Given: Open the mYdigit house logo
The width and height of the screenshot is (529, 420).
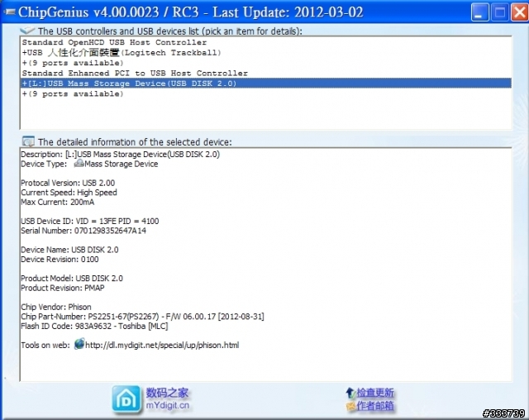Looking at the screenshot, I should 126,399.
